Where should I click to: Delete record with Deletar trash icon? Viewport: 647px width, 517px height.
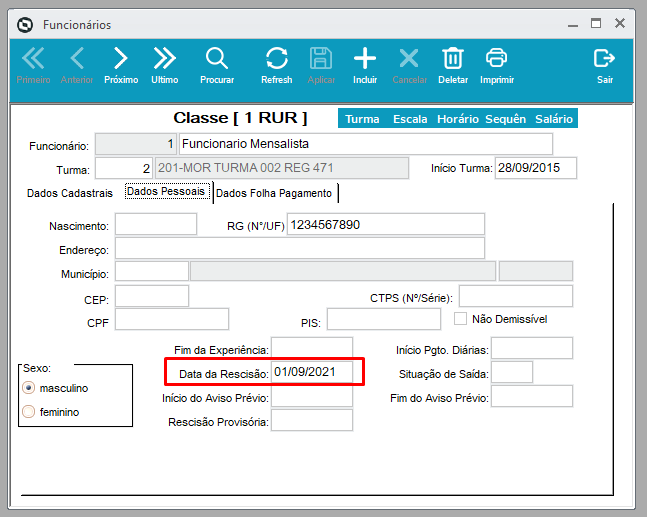coord(453,66)
